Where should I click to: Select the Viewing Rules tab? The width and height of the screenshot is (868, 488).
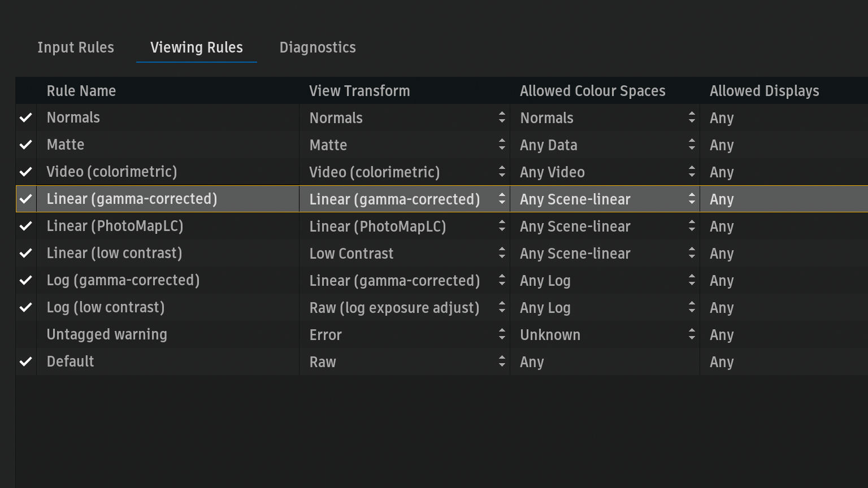(197, 47)
